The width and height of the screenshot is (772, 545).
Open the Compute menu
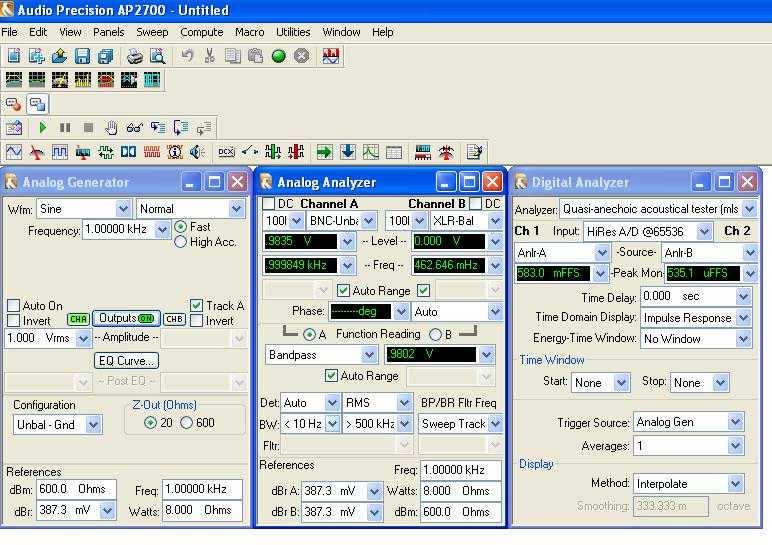pyautogui.click(x=201, y=32)
